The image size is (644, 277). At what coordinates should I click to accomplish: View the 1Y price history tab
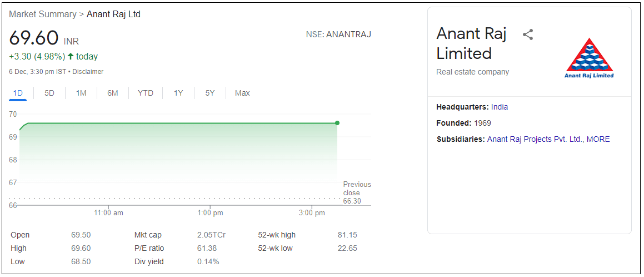pyautogui.click(x=178, y=93)
